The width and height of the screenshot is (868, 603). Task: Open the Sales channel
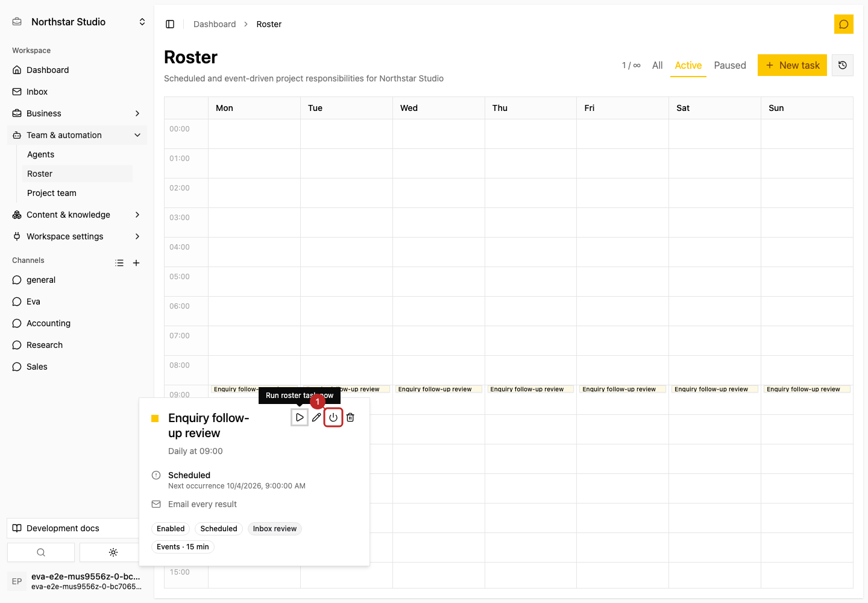tap(77, 367)
